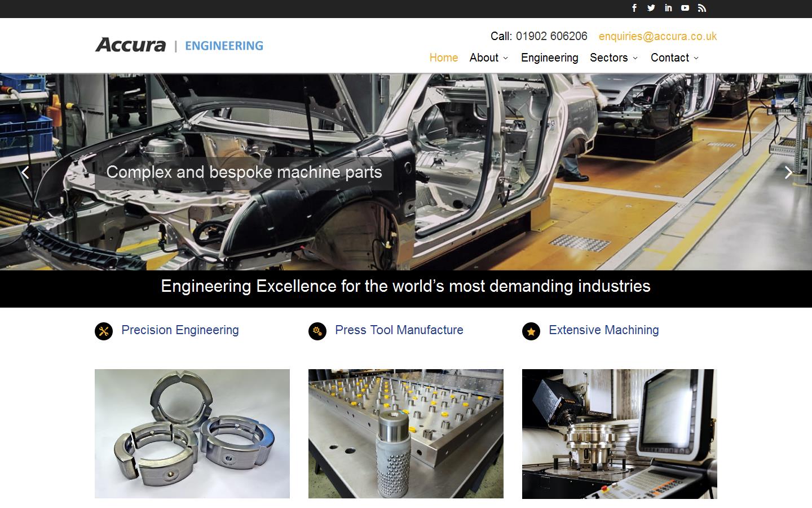Open the Engineering menu item
The height and width of the screenshot is (508, 812).
tap(549, 58)
